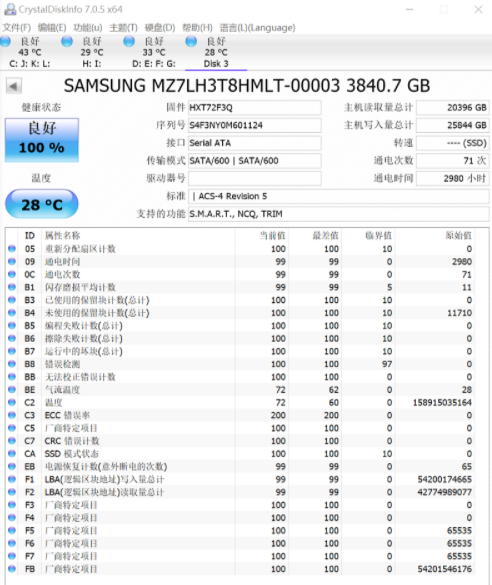Click status icon of row FB
This screenshot has width=492, height=585.
pos(12,569)
